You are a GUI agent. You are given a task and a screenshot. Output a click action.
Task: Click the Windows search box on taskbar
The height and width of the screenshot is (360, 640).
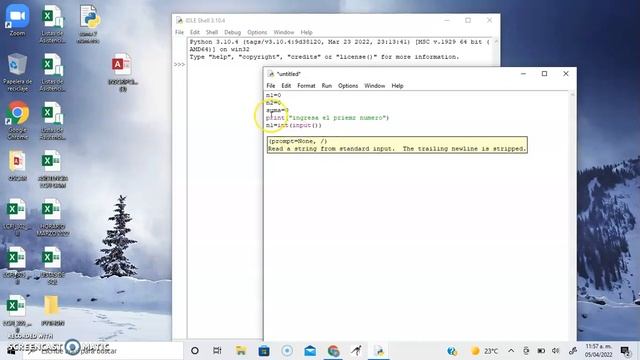tap(102, 351)
